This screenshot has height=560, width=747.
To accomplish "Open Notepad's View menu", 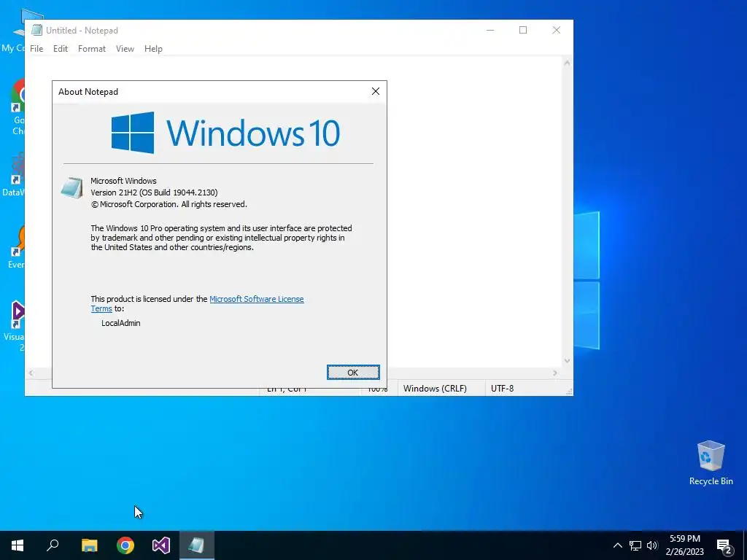I will [125, 49].
